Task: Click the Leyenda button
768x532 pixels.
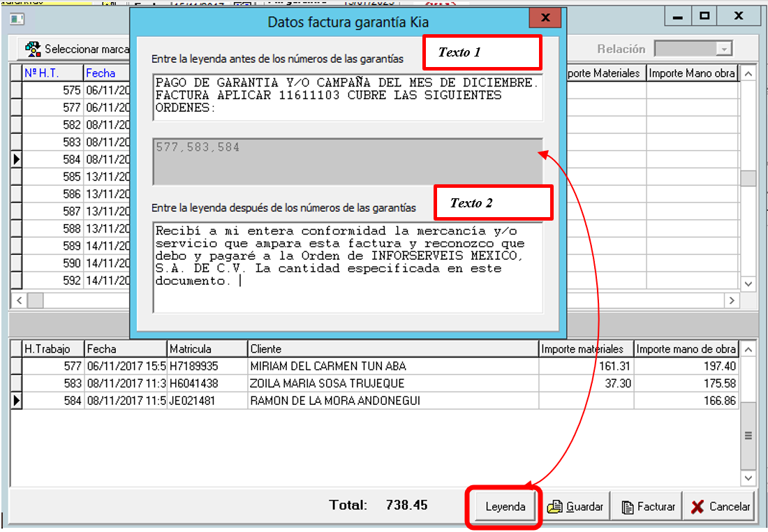Action: pyautogui.click(x=505, y=507)
